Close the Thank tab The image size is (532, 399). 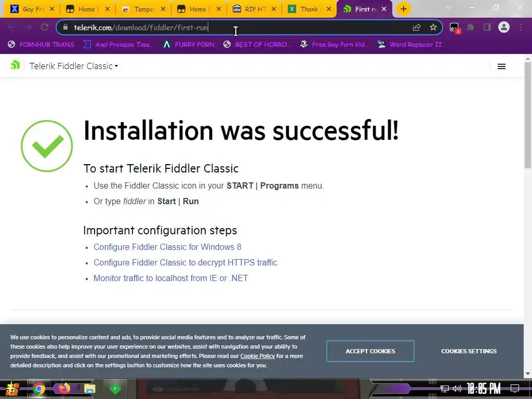(329, 9)
